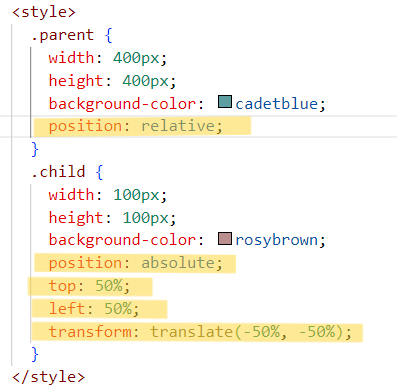Click the 'left: 50%;' line
397x390 pixels.
(x=94, y=309)
